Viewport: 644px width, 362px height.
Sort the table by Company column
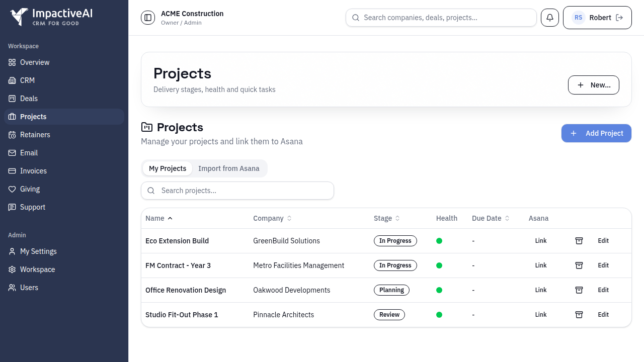click(288, 218)
